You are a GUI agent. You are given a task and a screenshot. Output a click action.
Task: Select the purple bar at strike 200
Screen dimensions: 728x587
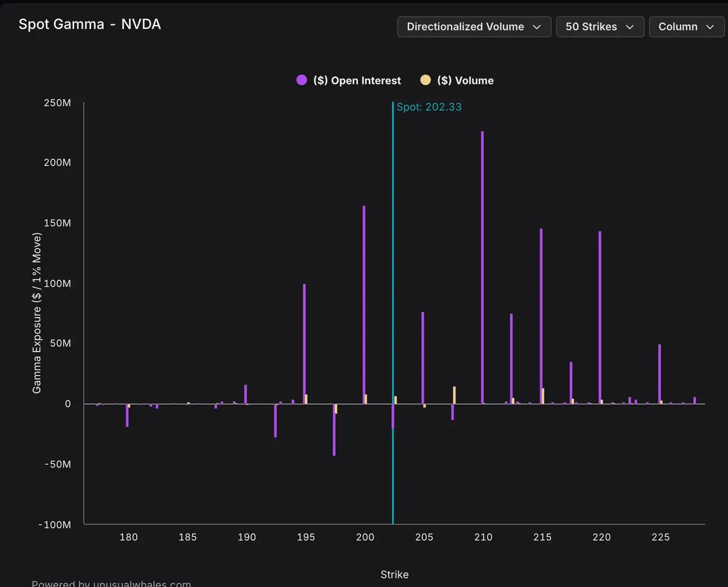[x=364, y=304]
